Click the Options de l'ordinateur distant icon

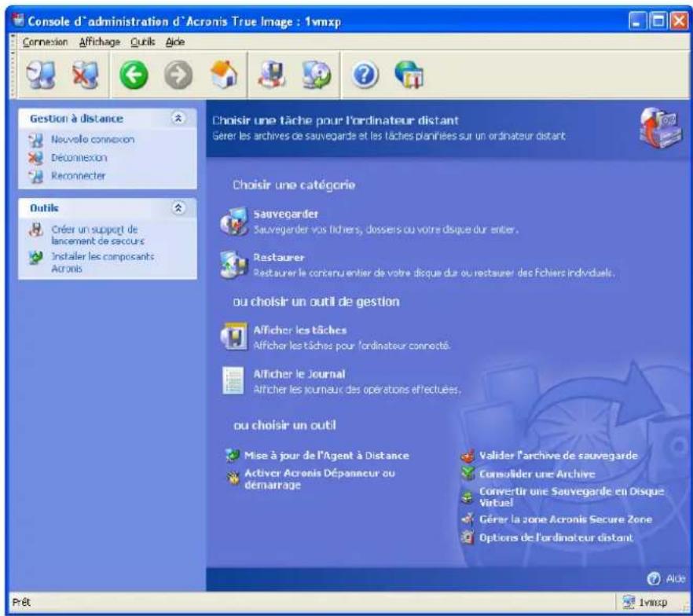click(467, 537)
